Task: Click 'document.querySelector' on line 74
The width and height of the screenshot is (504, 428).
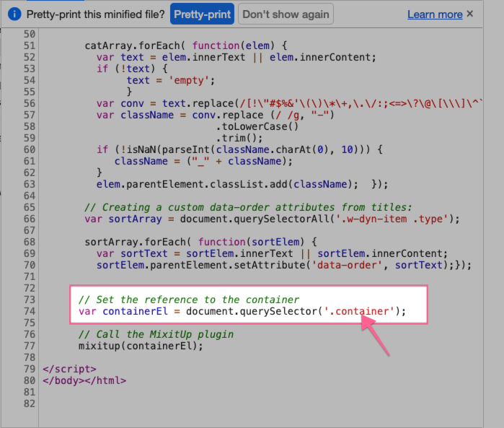Action: [x=252, y=312]
